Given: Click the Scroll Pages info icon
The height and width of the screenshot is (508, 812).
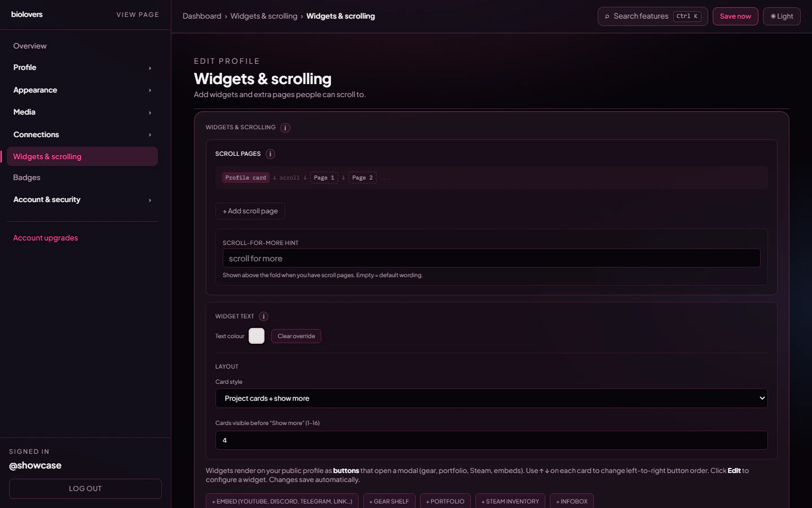Looking at the screenshot, I should click(x=270, y=154).
